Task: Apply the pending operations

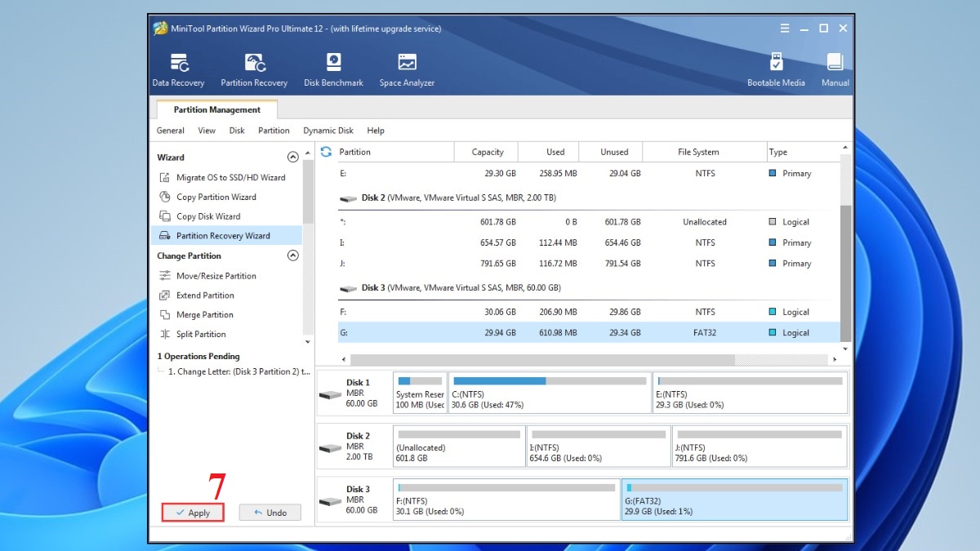Action: click(193, 513)
